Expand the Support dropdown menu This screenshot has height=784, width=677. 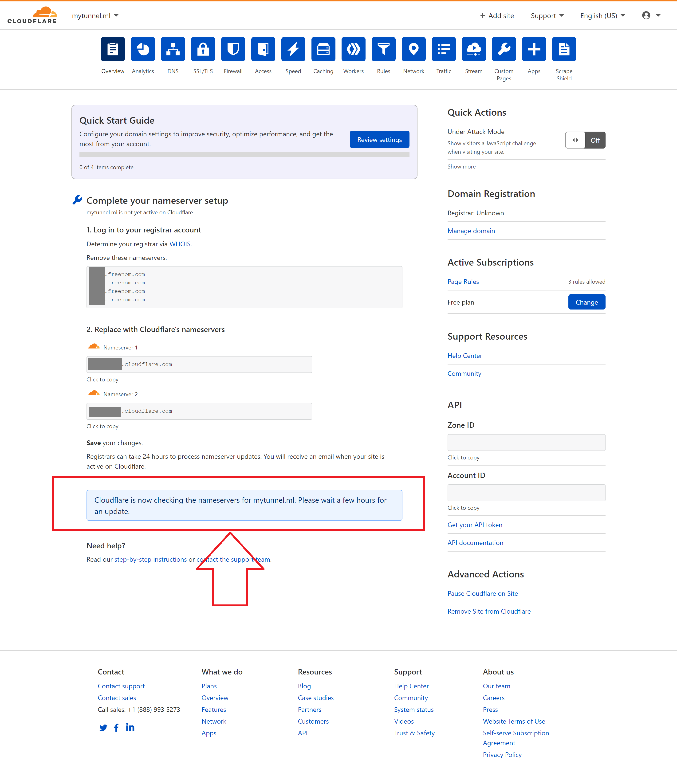click(547, 16)
